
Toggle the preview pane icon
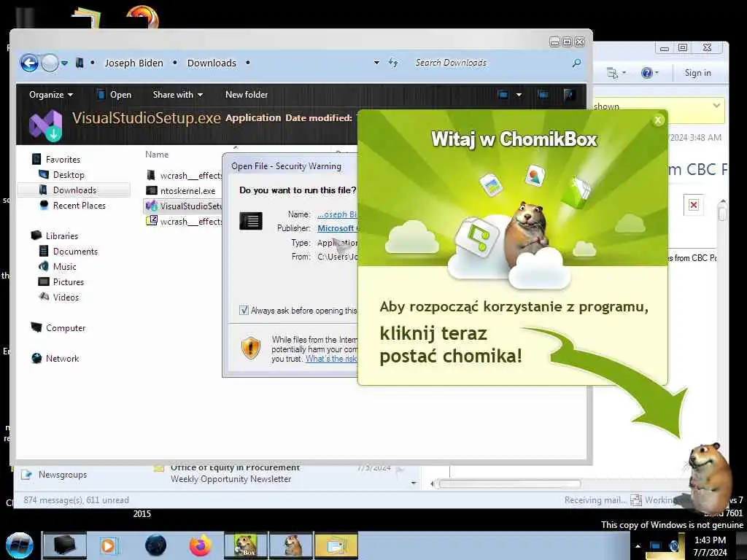coord(543,95)
